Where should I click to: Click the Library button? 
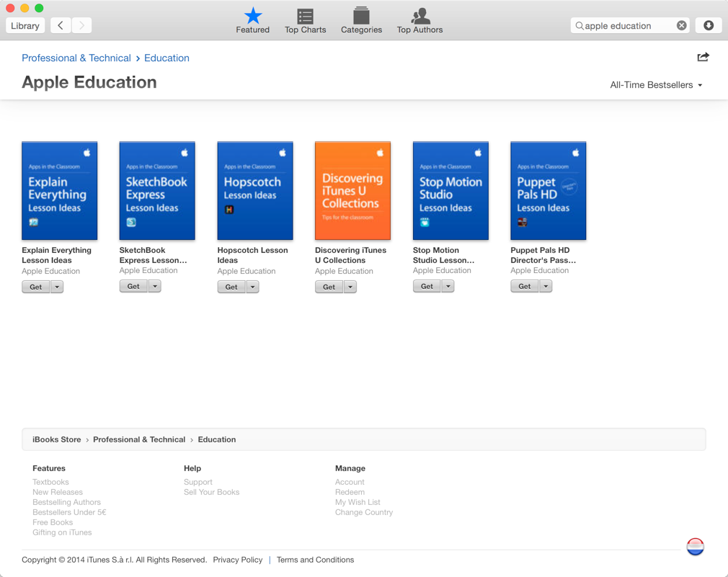25,25
